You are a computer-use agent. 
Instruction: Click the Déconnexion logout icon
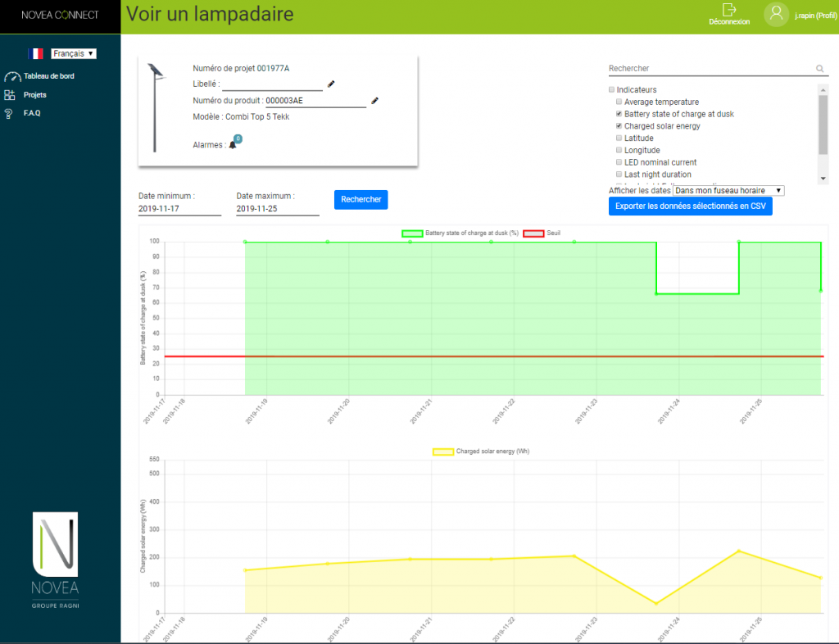(728, 9)
